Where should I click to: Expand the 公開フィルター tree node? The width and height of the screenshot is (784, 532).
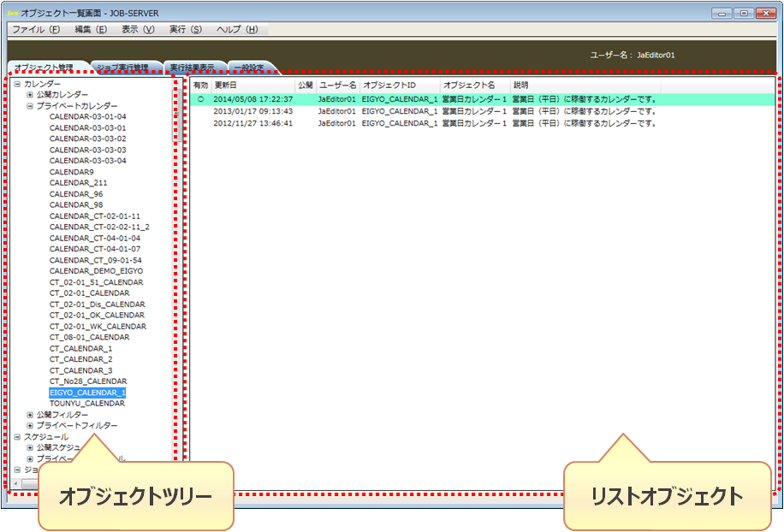30,415
